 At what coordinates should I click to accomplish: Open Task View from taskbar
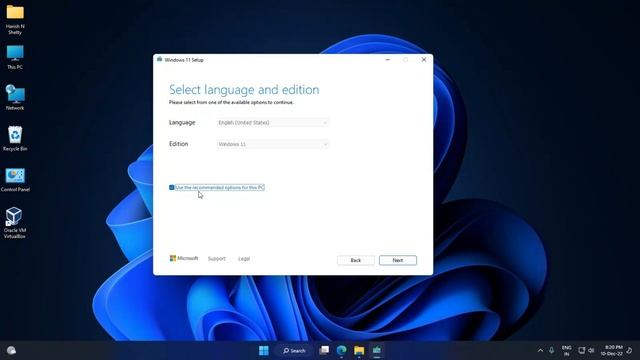324,351
